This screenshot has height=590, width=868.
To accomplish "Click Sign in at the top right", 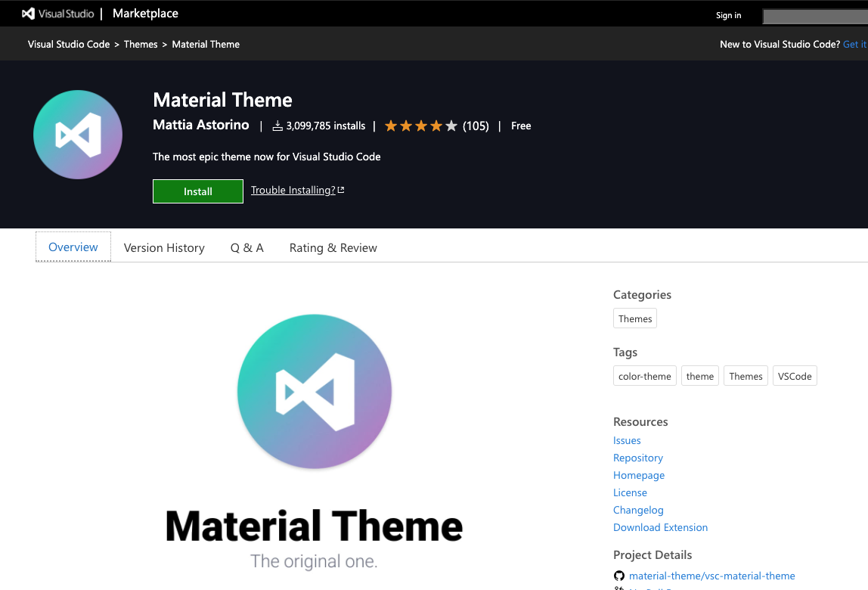I will pos(728,15).
